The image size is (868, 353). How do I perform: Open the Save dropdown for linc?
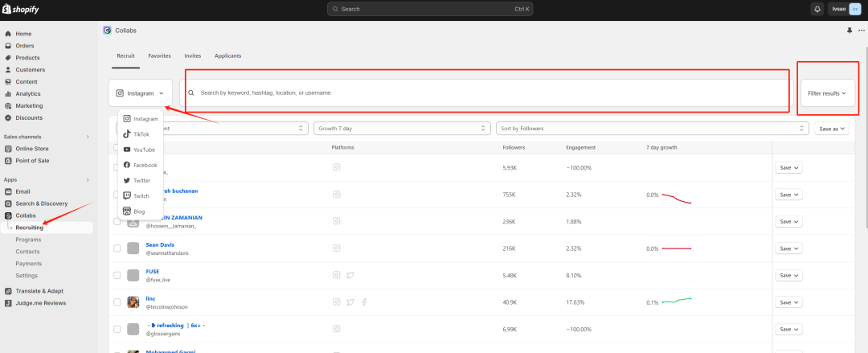point(788,302)
